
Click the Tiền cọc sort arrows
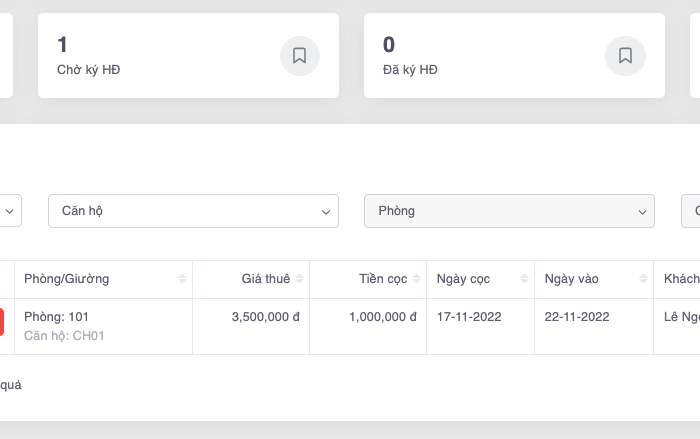coord(416,279)
